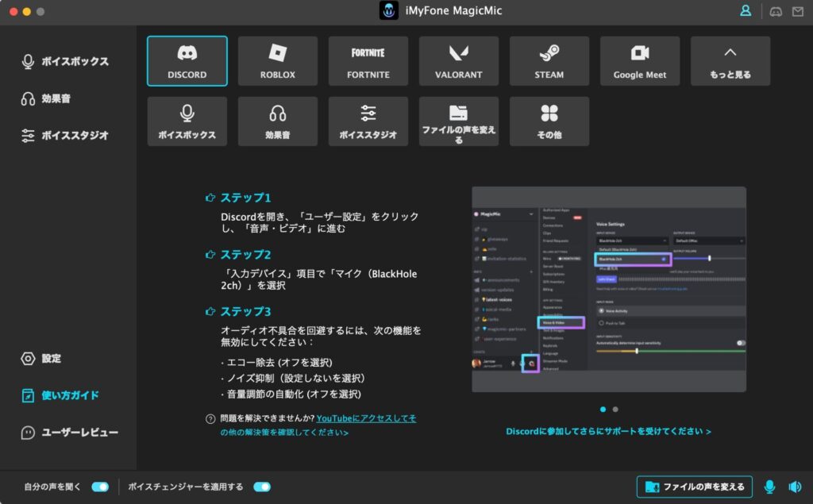Screen dimensions: 813x504
Task: Select the VALORANT guide tile
Action: click(x=459, y=61)
